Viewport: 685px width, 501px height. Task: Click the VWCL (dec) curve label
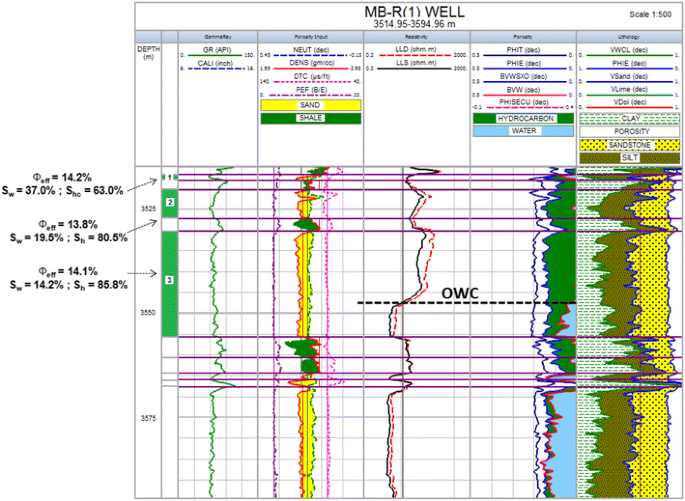point(630,50)
